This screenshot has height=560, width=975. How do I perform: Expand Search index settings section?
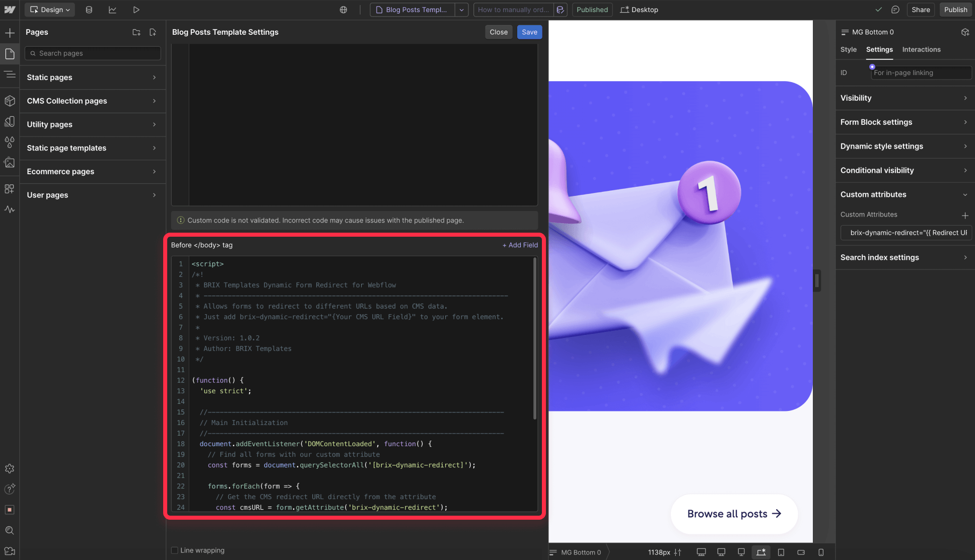point(904,257)
